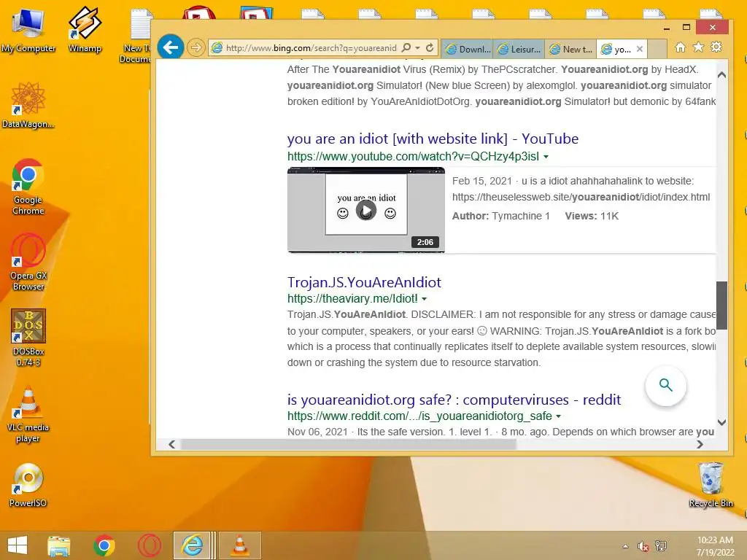Image resolution: width=747 pixels, height=560 pixels.
Task: Click the vertical scrollbar down arrow
Action: coord(721,422)
